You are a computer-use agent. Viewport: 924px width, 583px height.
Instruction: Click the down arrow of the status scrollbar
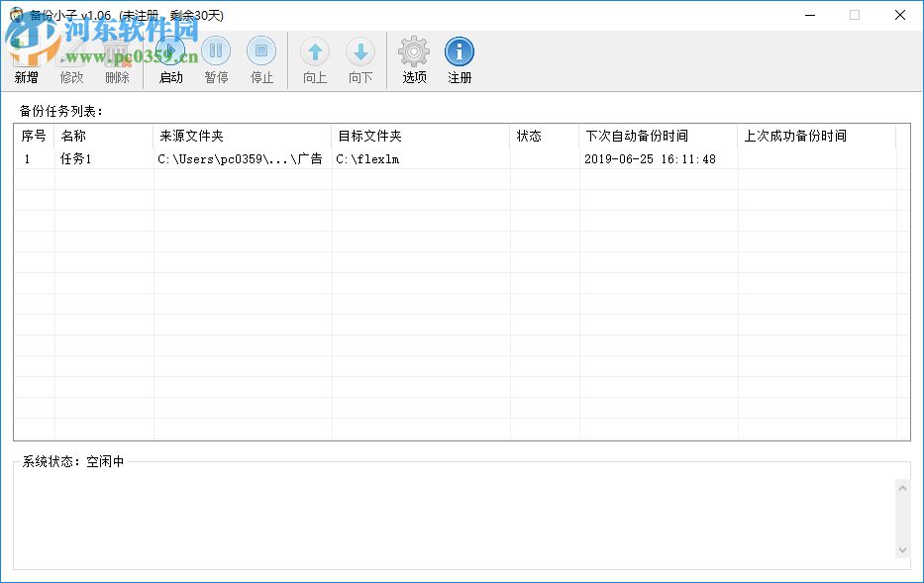coord(902,547)
